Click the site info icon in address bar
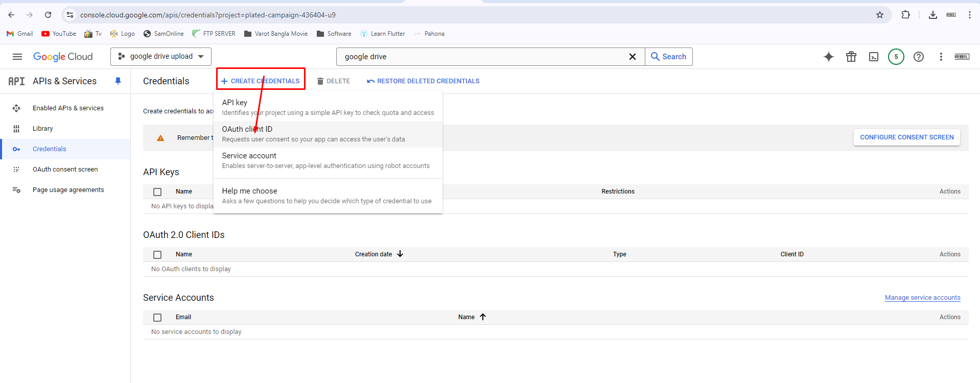This screenshot has width=980, height=383. (70, 15)
